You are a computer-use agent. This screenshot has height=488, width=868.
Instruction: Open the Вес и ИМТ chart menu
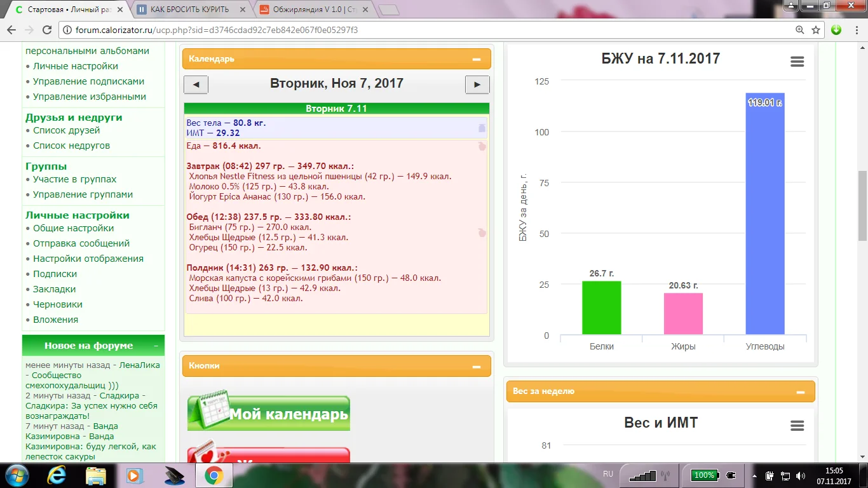797,426
